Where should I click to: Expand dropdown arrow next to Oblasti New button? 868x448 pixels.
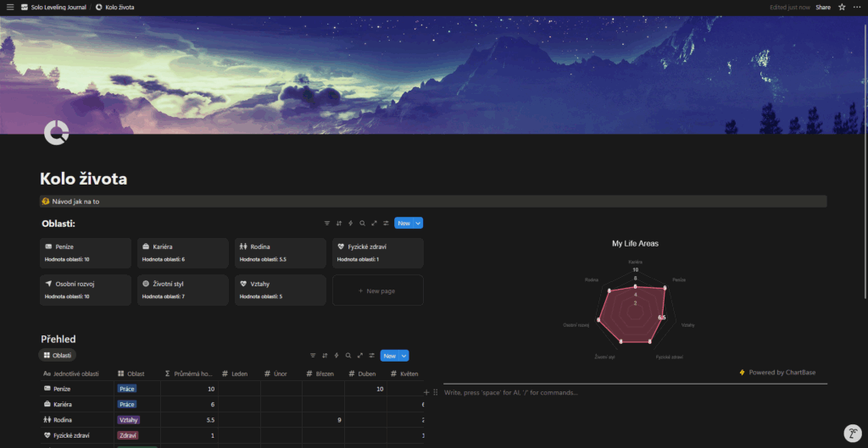(x=418, y=224)
